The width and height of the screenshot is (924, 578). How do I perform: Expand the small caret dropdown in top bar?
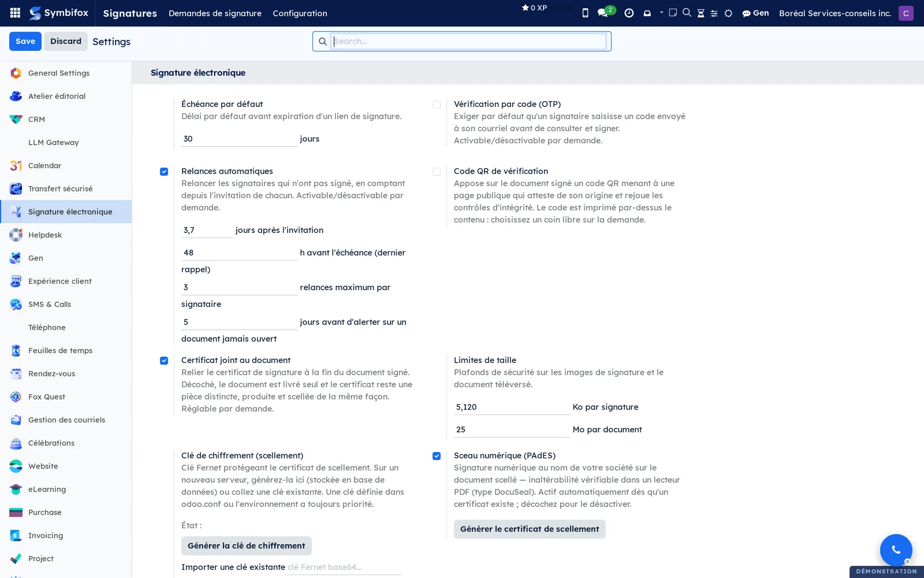[x=661, y=12]
